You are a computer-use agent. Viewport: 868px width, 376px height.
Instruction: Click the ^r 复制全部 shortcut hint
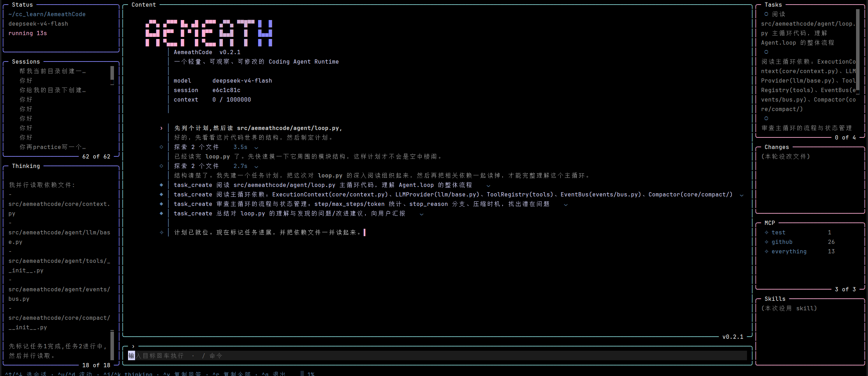231,374
